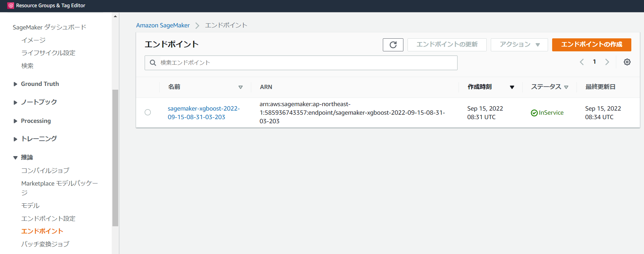Image resolution: width=644 pixels, height=254 pixels.
Task: Click the ARN column header
Action: (x=266, y=87)
